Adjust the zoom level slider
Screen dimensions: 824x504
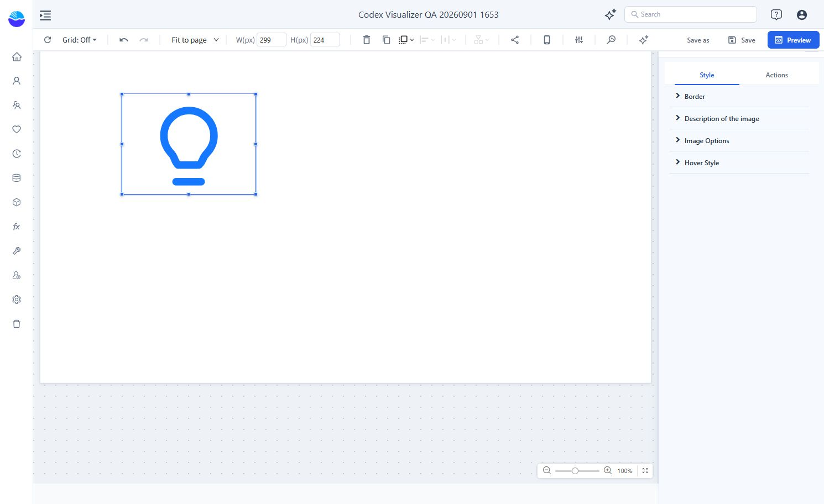tap(577, 471)
